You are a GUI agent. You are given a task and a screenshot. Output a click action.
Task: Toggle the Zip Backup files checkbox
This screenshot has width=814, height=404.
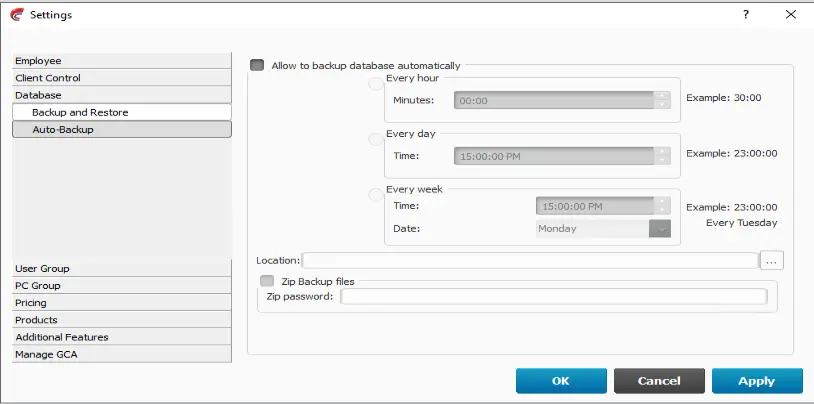(x=267, y=281)
